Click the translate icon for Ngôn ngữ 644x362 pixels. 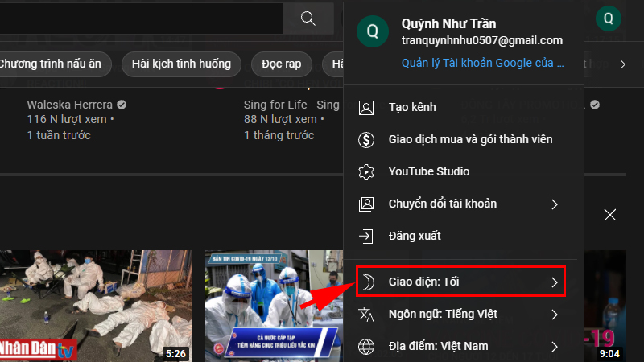[366, 315]
